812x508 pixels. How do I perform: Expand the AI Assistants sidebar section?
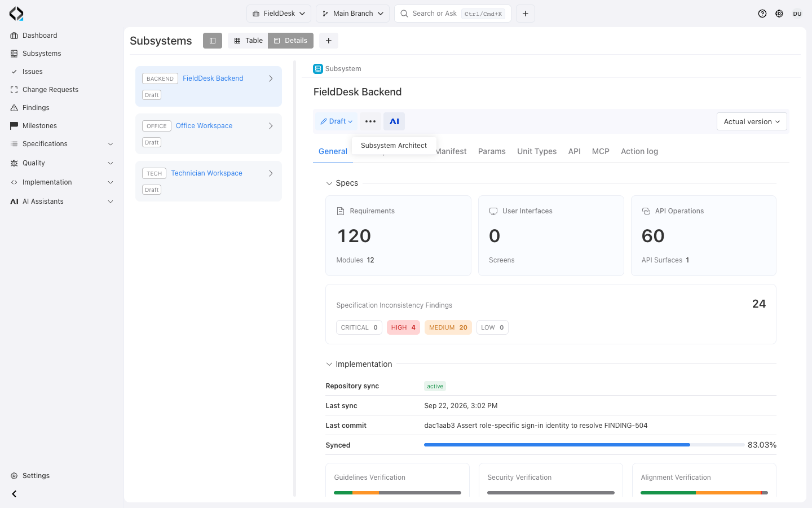click(x=61, y=202)
